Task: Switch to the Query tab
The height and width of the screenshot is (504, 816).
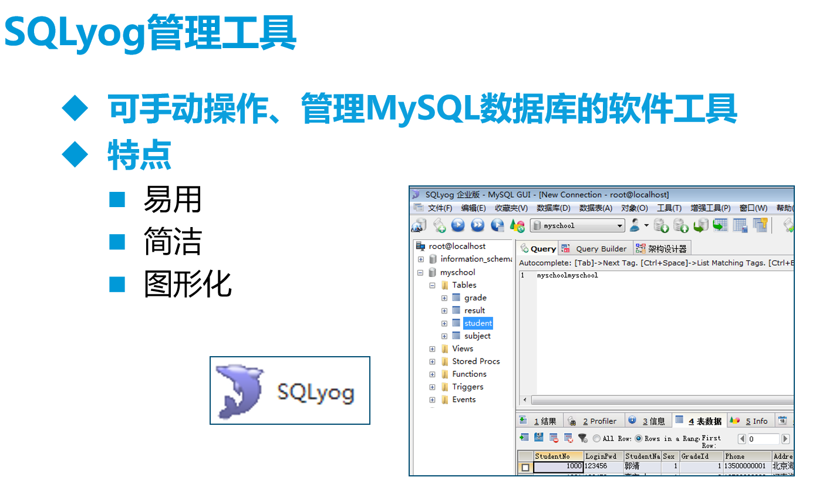Action: [x=537, y=249]
